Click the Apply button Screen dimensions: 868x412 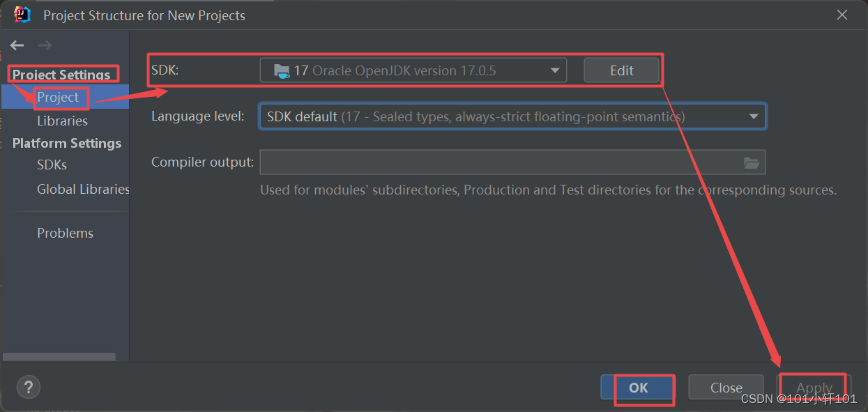coord(814,388)
